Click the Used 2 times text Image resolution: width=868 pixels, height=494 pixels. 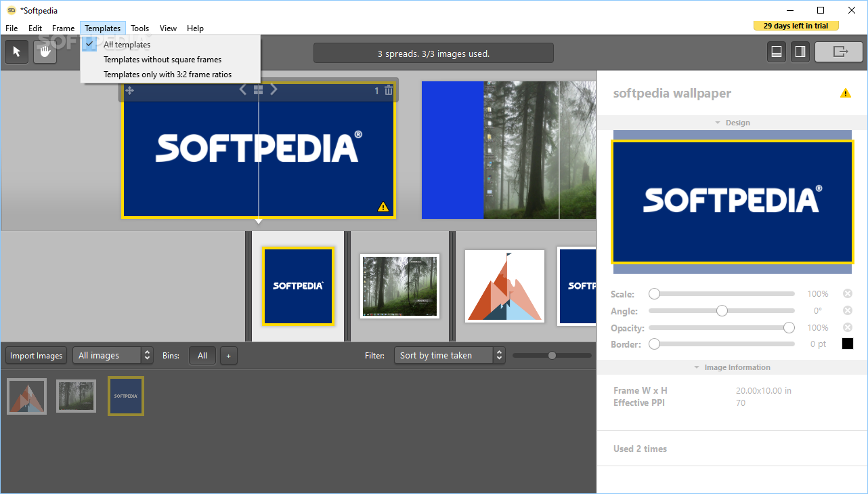click(x=640, y=449)
